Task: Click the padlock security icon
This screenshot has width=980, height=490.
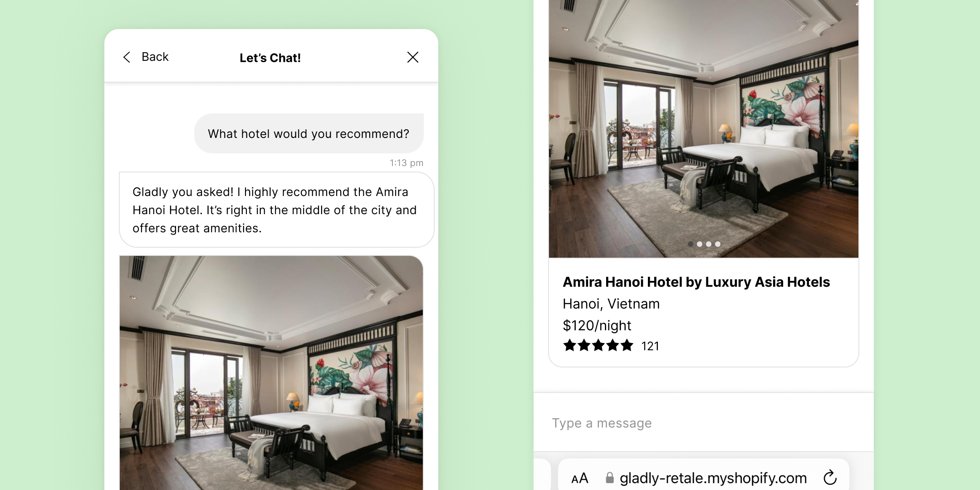Action: tap(610, 478)
